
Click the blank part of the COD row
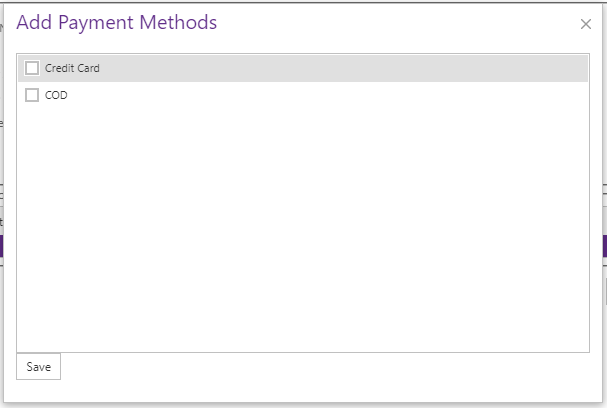pyautogui.click(x=325, y=95)
